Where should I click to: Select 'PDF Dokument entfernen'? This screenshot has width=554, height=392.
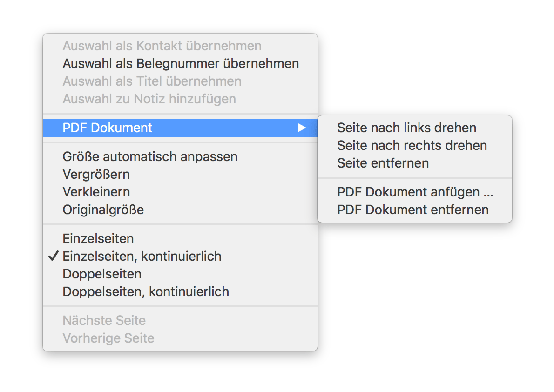click(x=413, y=210)
